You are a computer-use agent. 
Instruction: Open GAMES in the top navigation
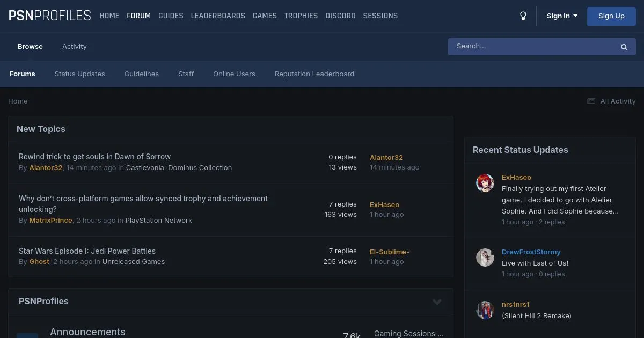click(265, 16)
